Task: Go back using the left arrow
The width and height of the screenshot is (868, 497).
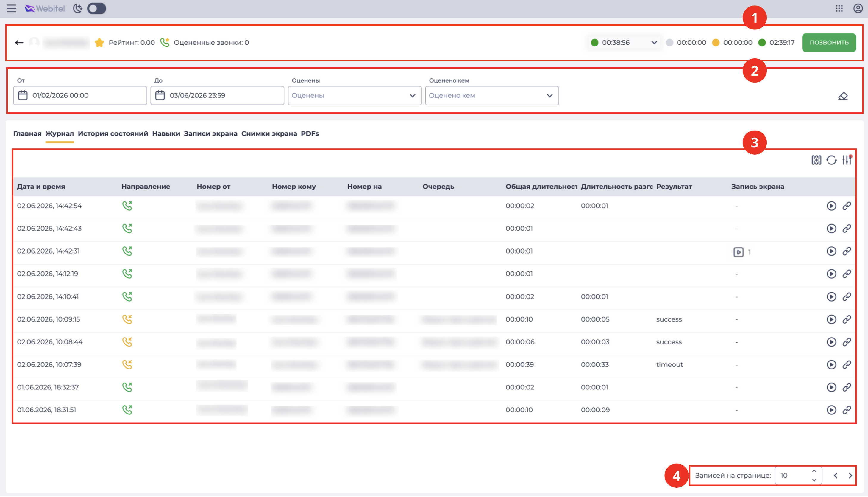Action: coord(19,42)
